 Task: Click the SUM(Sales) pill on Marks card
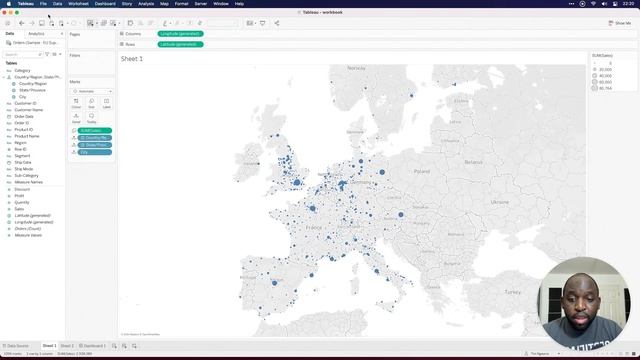(x=95, y=131)
